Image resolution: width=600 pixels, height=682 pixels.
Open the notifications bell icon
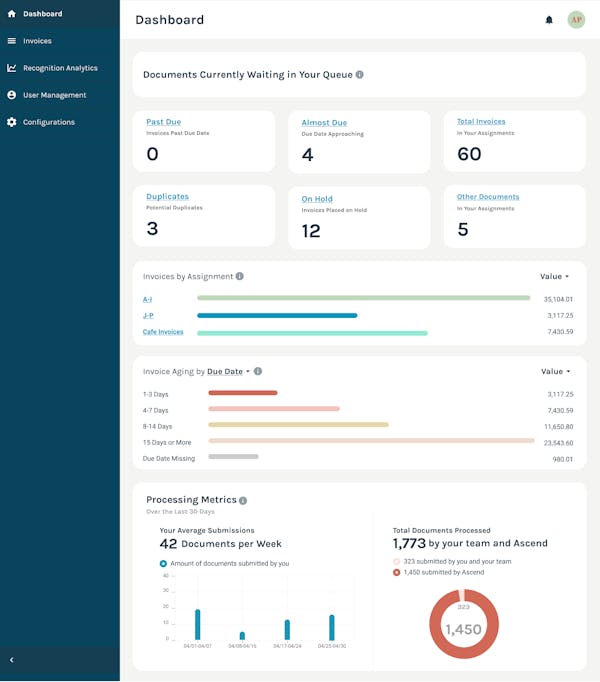coord(549,20)
